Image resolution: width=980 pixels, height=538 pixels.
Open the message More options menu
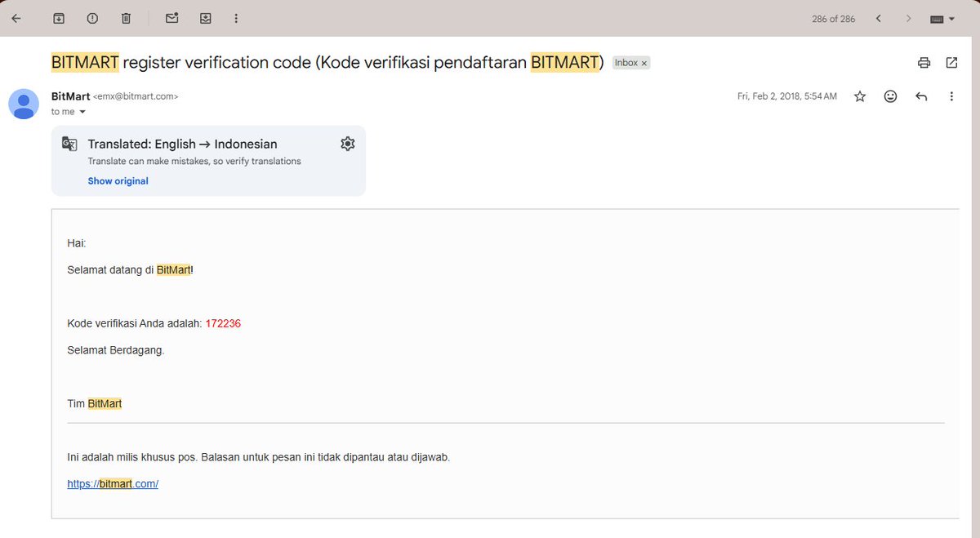coord(951,96)
